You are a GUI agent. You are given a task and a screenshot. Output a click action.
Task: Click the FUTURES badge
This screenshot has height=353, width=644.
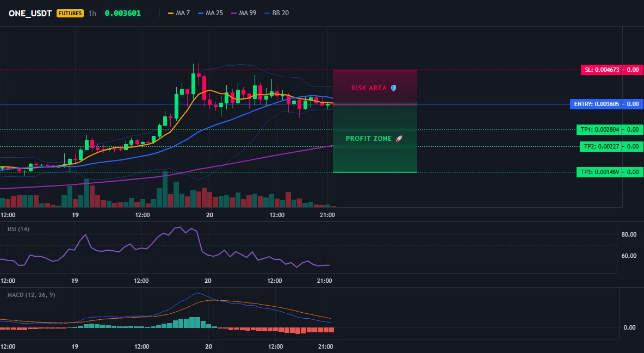click(x=70, y=13)
